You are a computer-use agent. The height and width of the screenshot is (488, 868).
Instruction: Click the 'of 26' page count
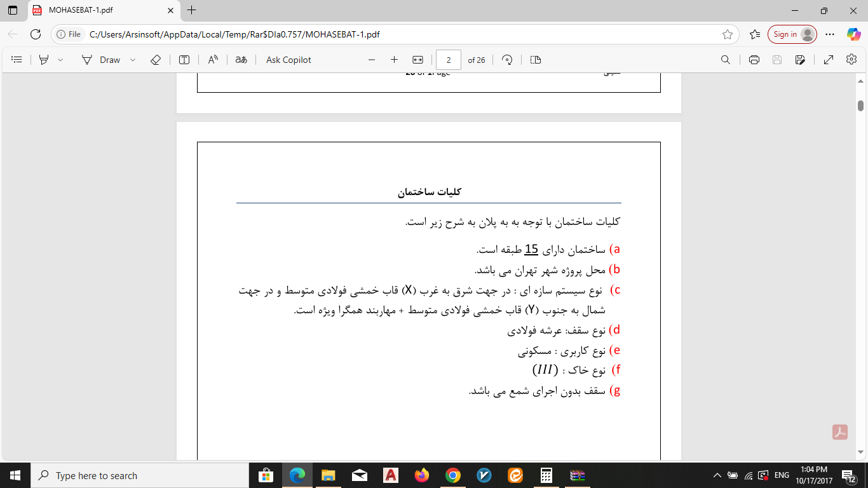(477, 60)
